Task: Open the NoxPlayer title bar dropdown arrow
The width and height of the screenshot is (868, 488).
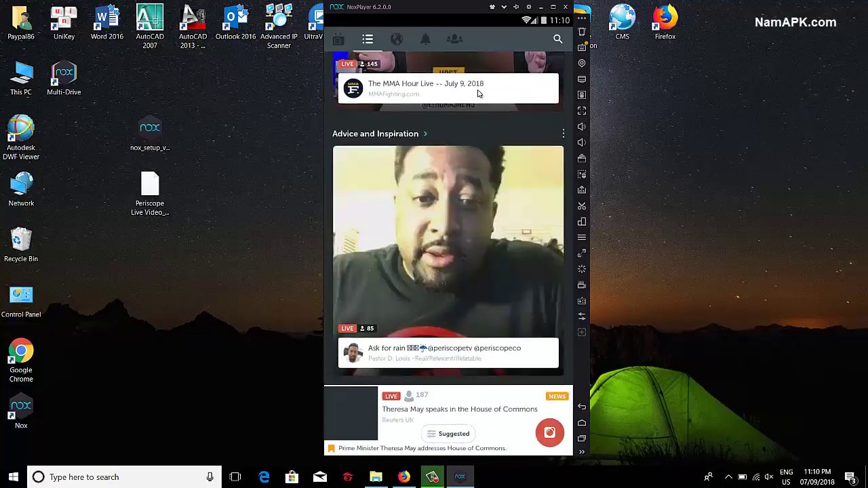Action: 504,7
